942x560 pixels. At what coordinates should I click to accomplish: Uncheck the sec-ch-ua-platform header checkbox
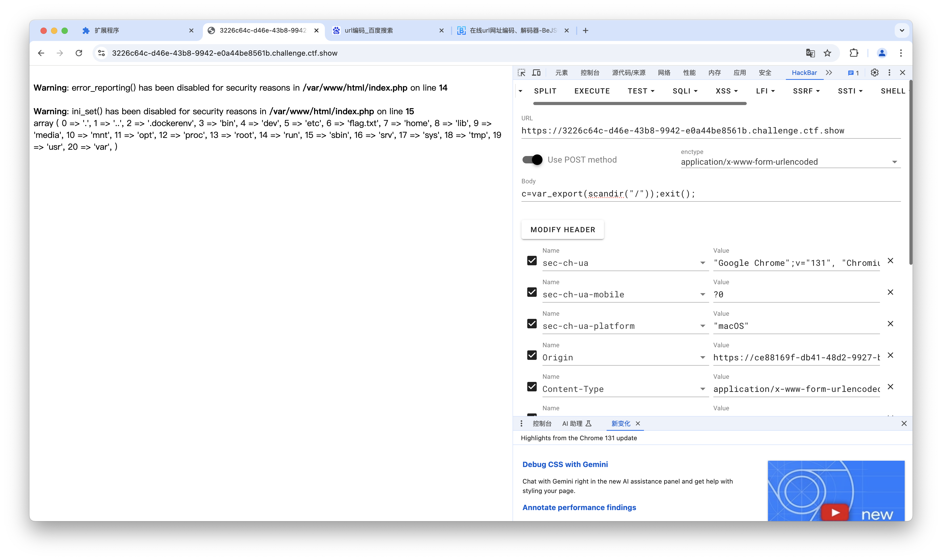532,324
